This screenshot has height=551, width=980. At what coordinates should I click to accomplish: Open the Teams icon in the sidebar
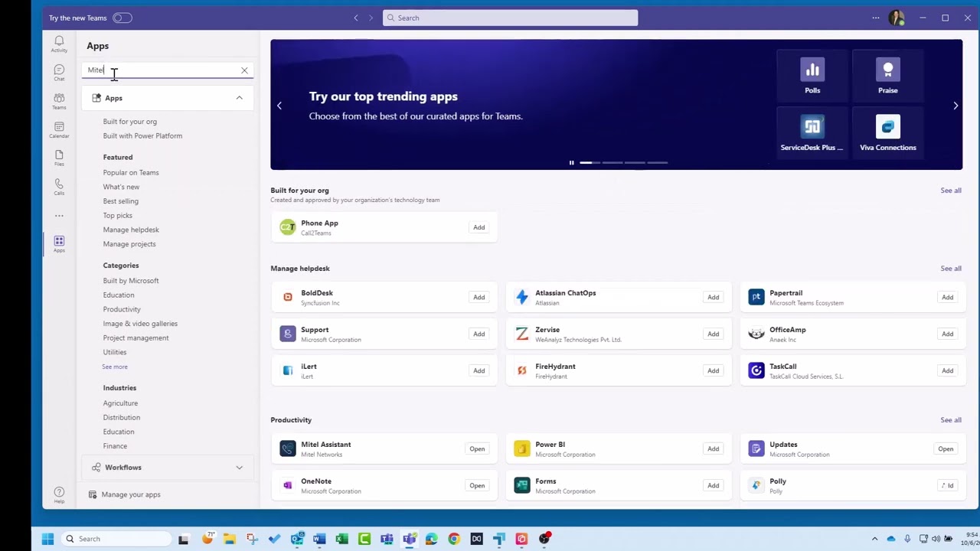(x=59, y=102)
